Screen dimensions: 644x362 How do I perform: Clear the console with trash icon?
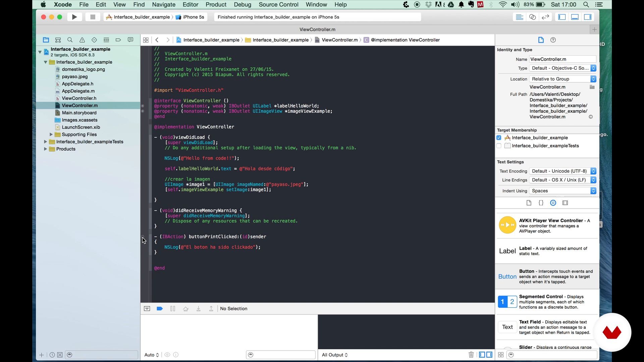click(x=471, y=355)
